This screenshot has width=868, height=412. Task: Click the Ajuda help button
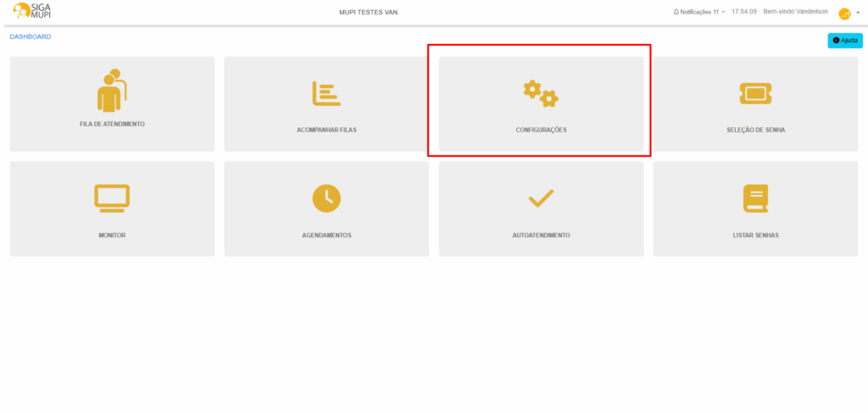[x=845, y=41]
